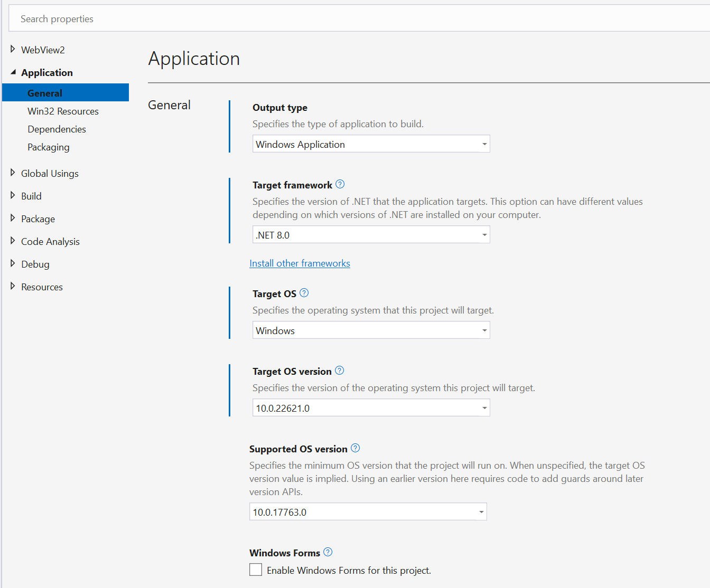Expand the Code Analysis section
This screenshot has height=588, width=710.
point(13,241)
